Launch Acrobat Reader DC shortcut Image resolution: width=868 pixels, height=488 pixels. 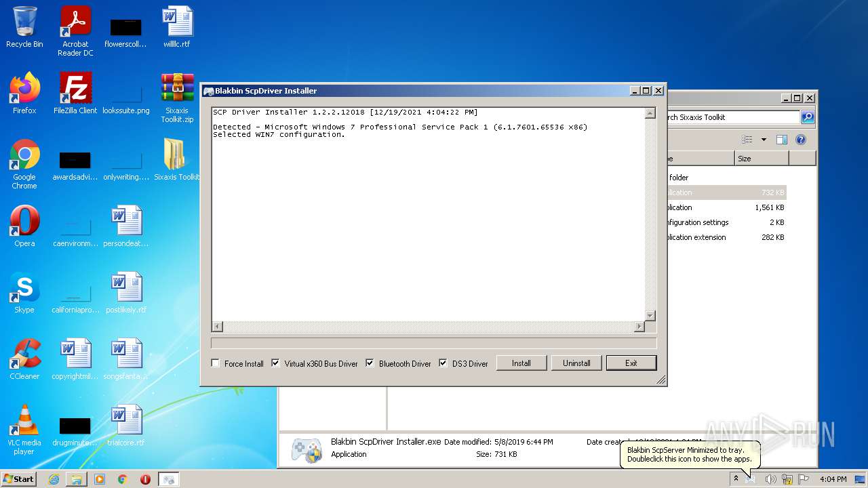click(x=75, y=30)
